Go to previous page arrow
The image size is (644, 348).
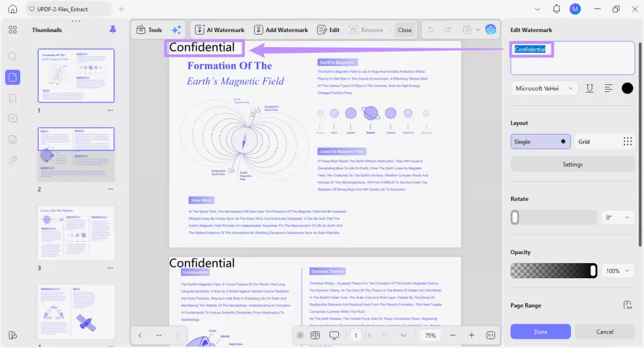point(384,335)
